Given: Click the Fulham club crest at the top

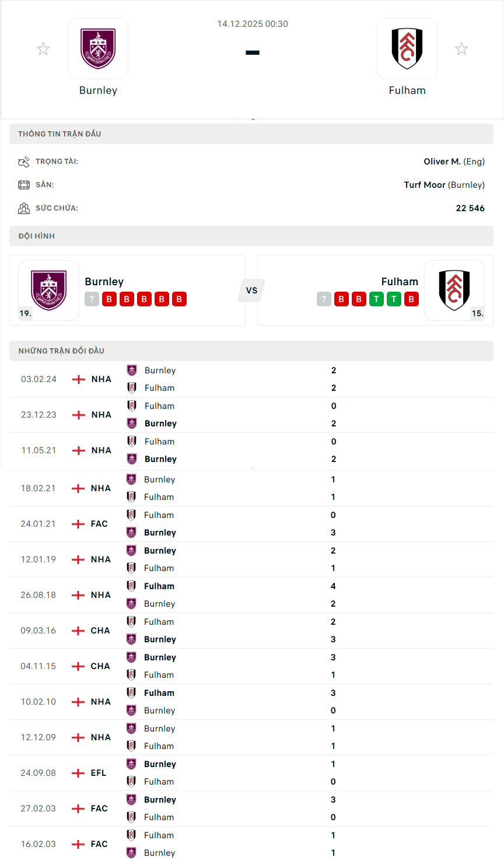Looking at the screenshot, I should click(407, 48).
